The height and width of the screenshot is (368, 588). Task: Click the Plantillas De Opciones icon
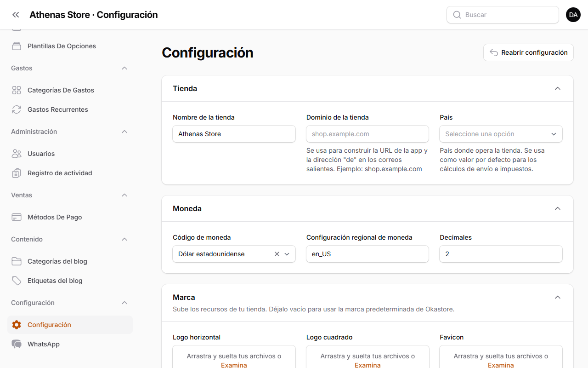tap(17, 46)
